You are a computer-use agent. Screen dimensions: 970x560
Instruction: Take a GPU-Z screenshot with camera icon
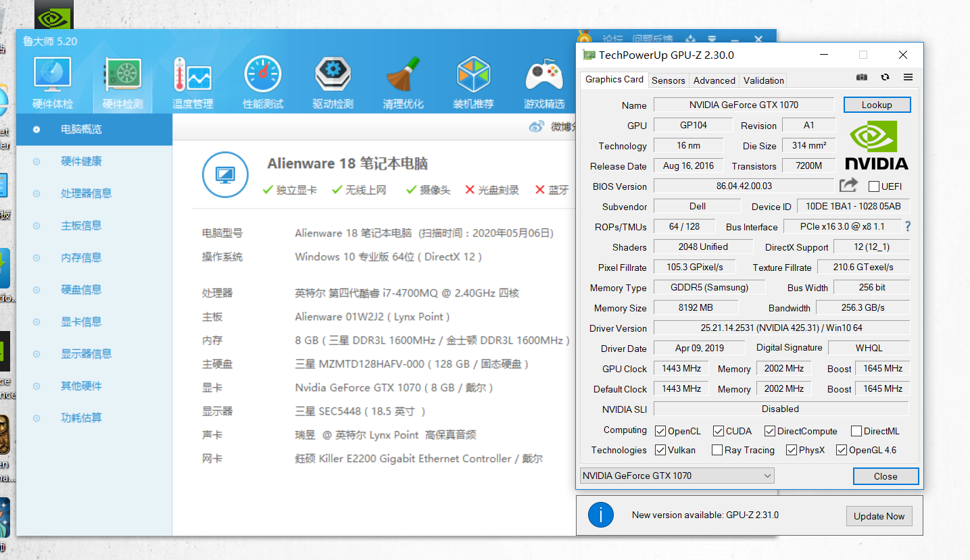(861, 78)
